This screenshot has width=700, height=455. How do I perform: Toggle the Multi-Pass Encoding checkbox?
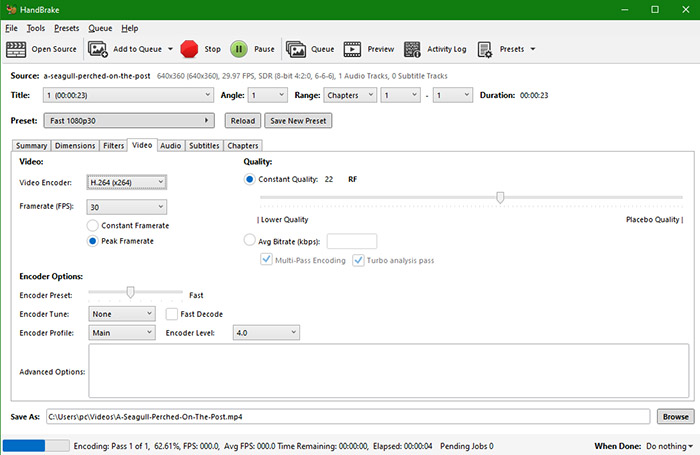pyautogui.click(x=267, y=259)
